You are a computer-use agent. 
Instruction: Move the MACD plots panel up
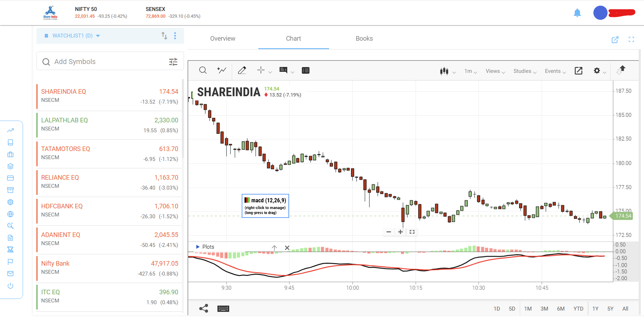point(274,248)
